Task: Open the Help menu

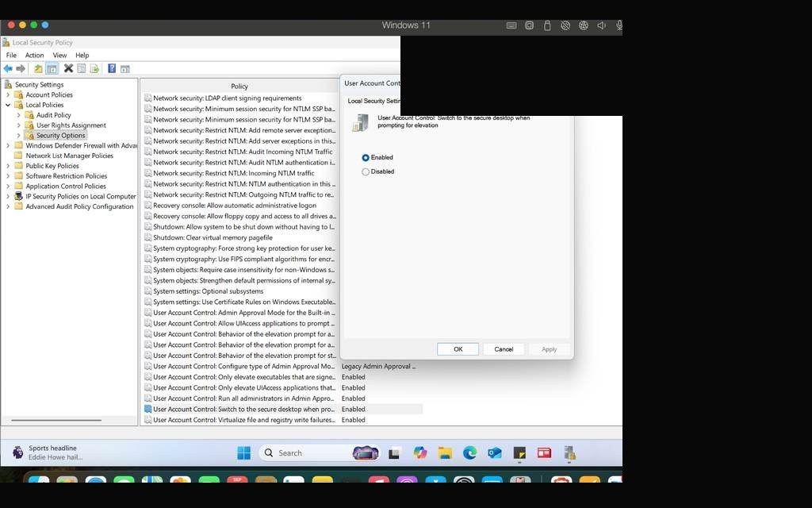Action: [x=82, y=55]
